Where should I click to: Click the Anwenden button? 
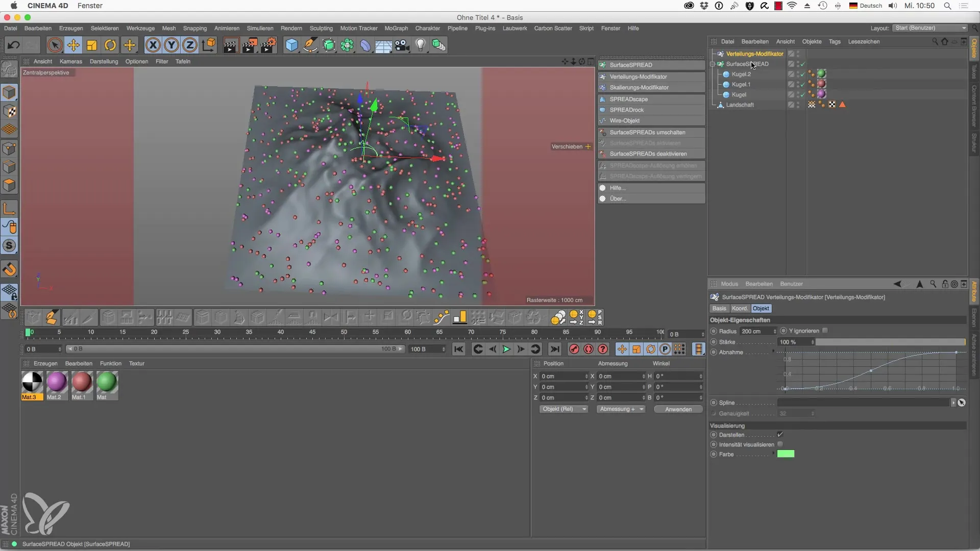click(x=678, y=409)
